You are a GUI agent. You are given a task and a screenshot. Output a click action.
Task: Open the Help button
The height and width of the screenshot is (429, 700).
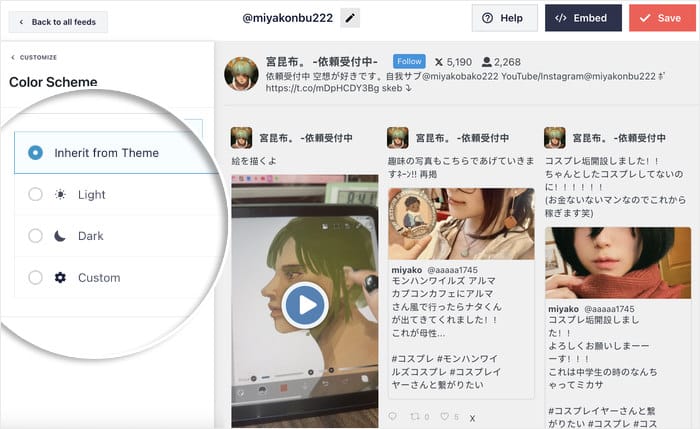[503, 18]
